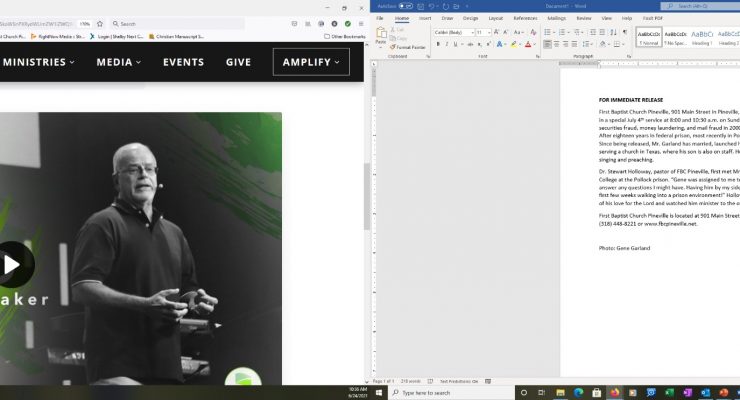Image resolution: width=740 pixels, height=400 pixels.
Task: Open the Other Bookmarks folder
Action: pos(345,36)
